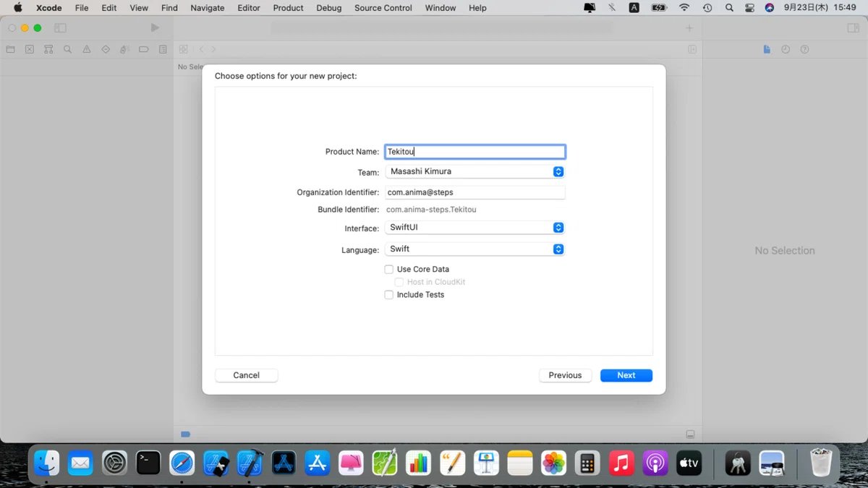Click the Previous button
Screen dimensions: 868x488
pos(566,375)
